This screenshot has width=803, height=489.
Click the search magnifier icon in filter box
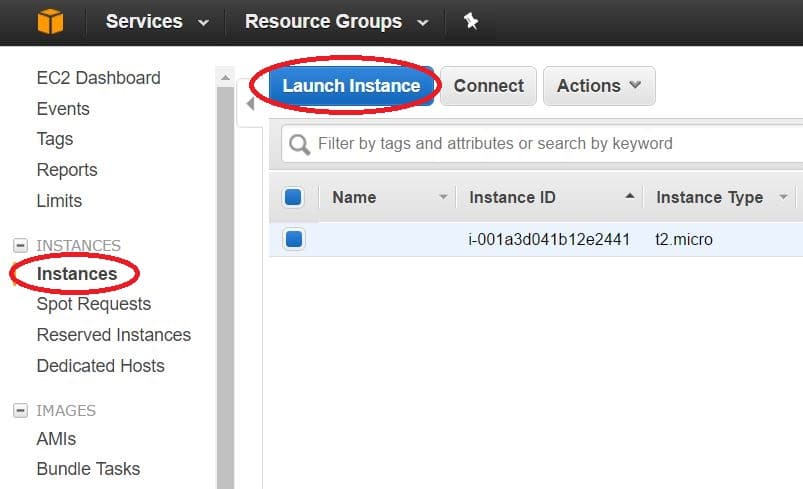click(x=299, y=144)
